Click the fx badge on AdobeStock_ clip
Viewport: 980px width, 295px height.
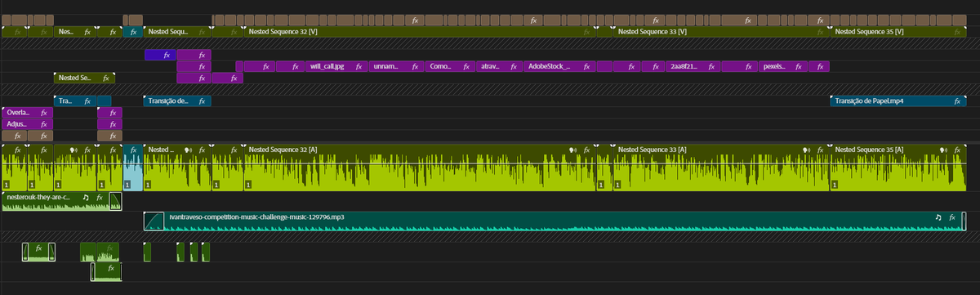click(x=586, y=66)
